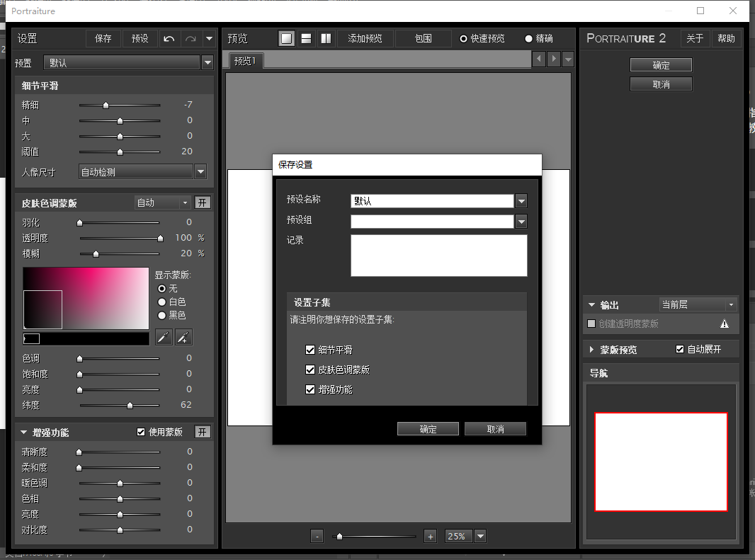Click 确定 in the save settings dialog
The height and width of the screenshot is (560, 755).
tap(428, 428)
